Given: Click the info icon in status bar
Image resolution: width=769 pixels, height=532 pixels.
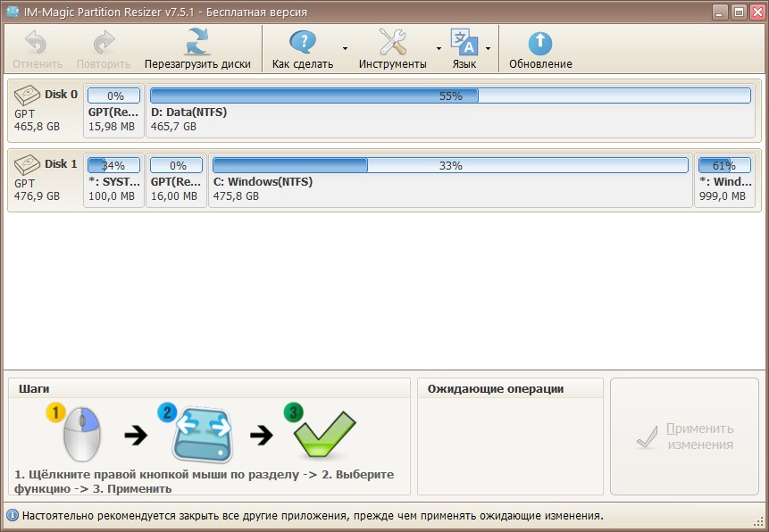Looking at the screenshot, I should point(13,515).
